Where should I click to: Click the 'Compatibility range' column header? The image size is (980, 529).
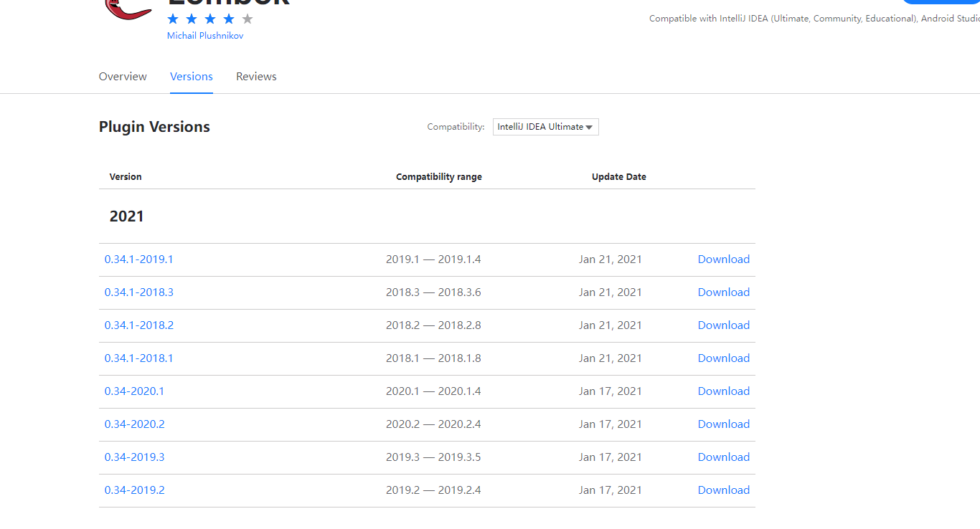439,177
